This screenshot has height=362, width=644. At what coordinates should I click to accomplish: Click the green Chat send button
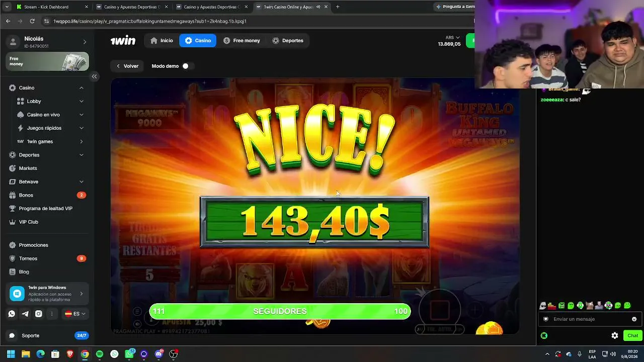632,335
